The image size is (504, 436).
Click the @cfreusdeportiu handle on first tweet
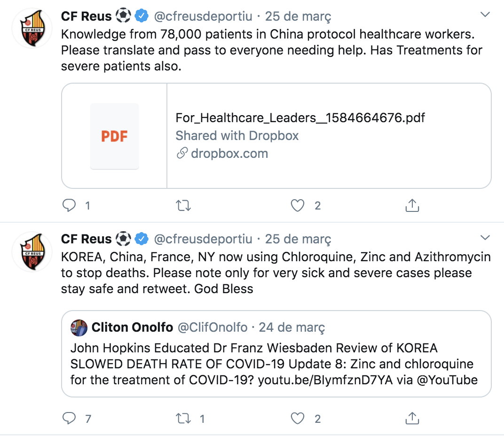pyautogui.click(x=203, y=16)
